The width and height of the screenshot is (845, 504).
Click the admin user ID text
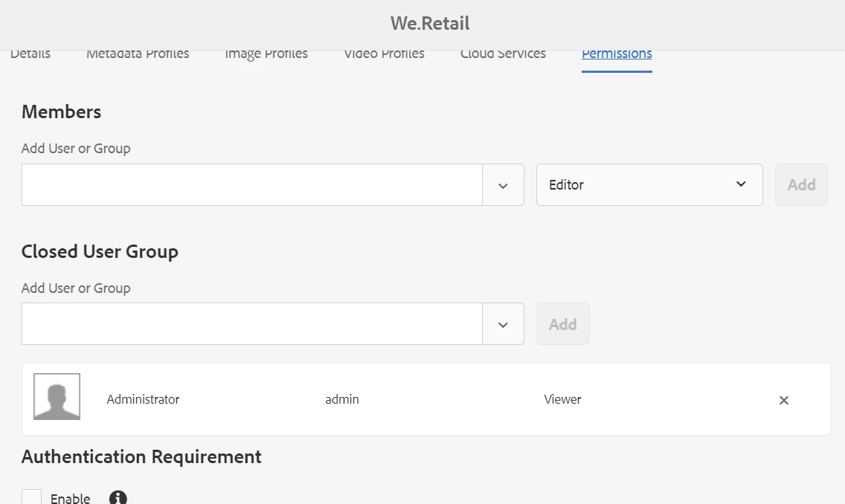click(341, 399)
